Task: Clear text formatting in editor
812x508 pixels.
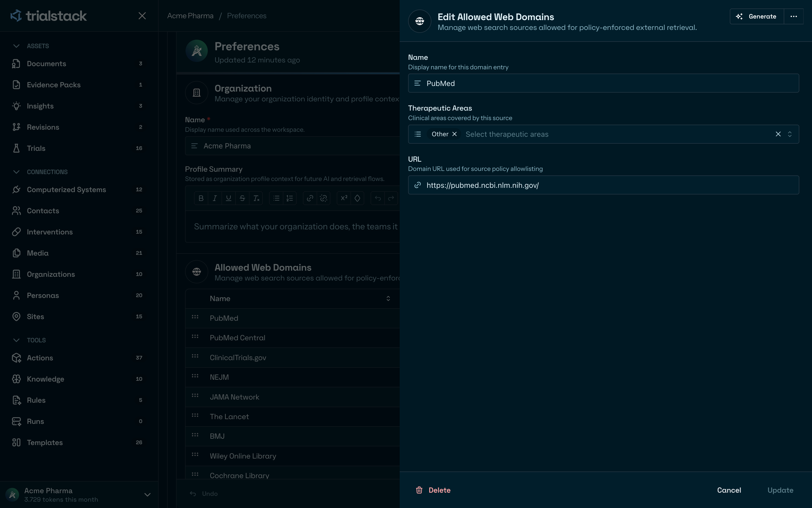Action: point(256,198)
